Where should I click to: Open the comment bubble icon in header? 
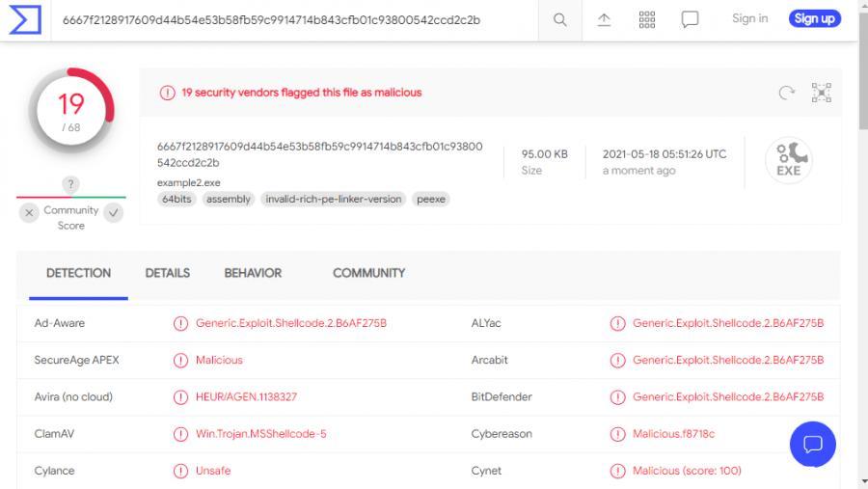pos(690,19)
